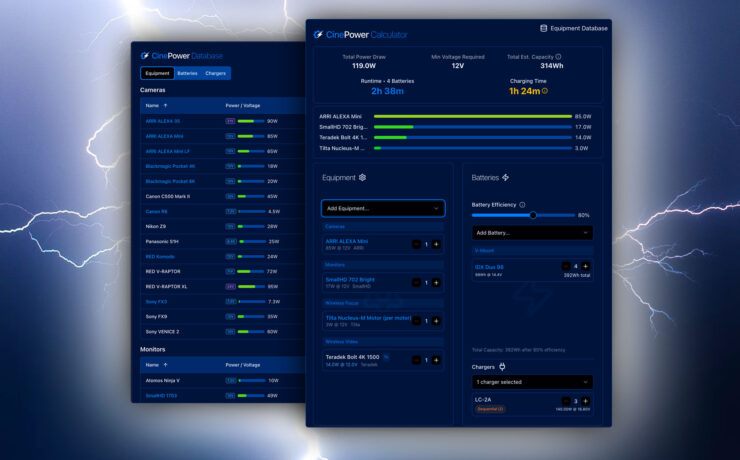Decrease Tilta Nucleus-M Motor quantity
This screenshot has width=740, height=460.
(x=416, y=321)
